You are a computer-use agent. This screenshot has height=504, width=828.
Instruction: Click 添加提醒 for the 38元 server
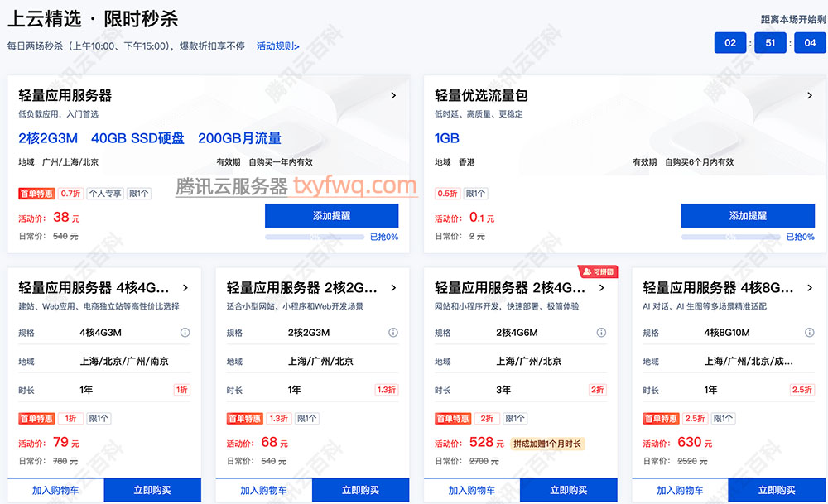click(x=332, y=216)
